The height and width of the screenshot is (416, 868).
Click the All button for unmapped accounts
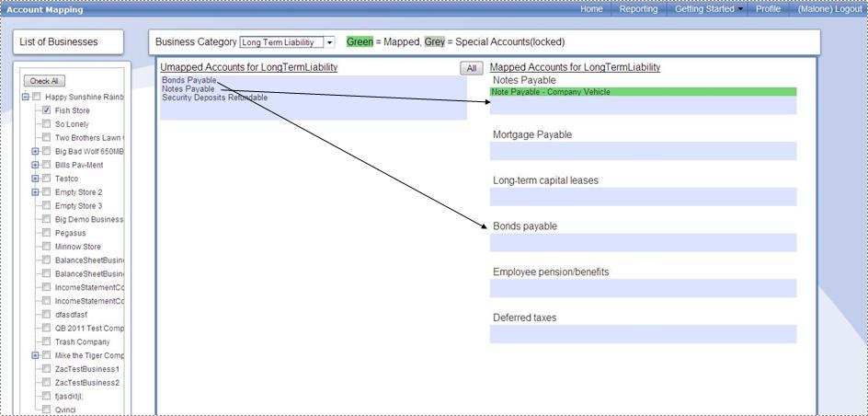pyautogui.click(x=471, y=68)
